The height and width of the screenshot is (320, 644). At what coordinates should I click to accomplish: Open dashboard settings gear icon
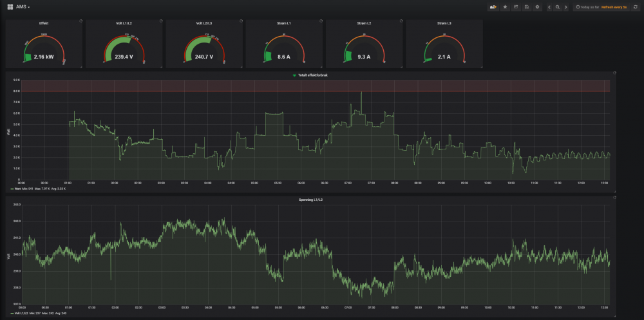[x=538, y=6]
